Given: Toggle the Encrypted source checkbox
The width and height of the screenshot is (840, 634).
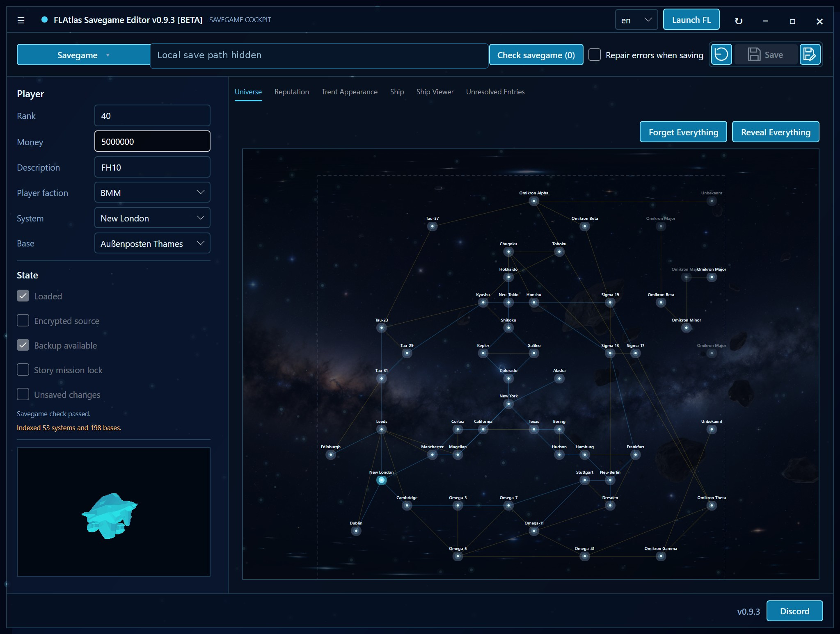Looking at the screenshot, I should (x=23, y=320).
